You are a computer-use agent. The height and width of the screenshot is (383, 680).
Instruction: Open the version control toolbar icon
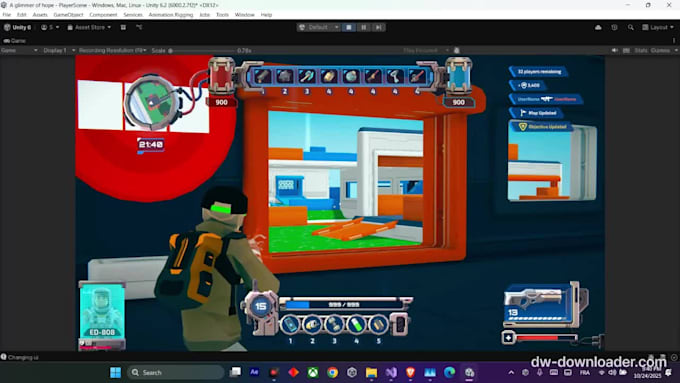(x=139, y=27)
